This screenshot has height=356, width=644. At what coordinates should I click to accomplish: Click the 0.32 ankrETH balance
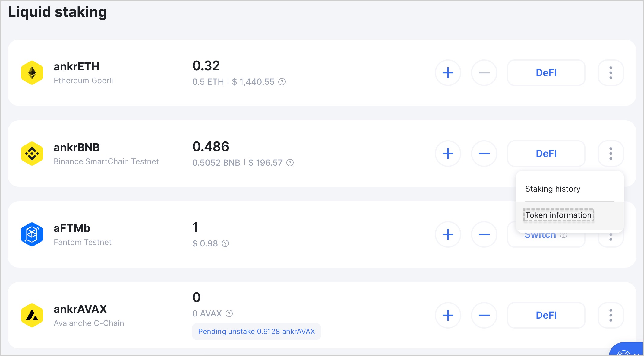tap(206, 65)
